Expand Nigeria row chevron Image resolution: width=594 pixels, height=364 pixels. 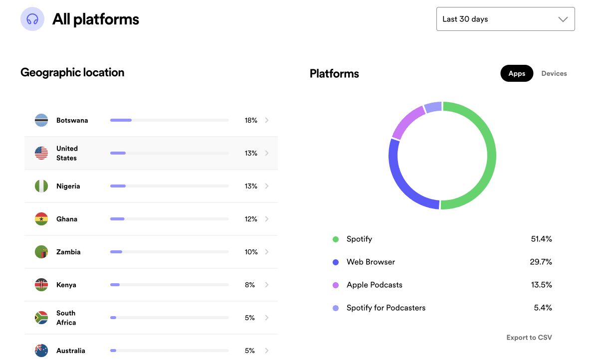point(267,186)
